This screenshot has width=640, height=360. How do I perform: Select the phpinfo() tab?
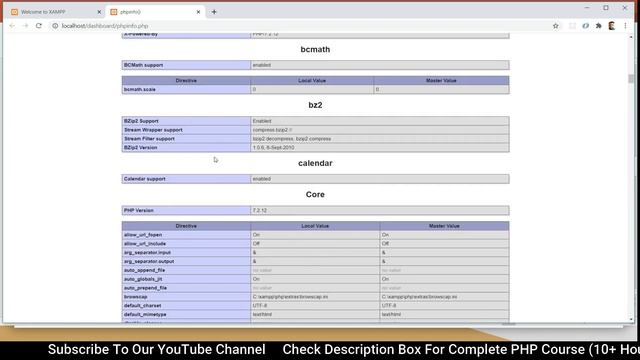155,12
